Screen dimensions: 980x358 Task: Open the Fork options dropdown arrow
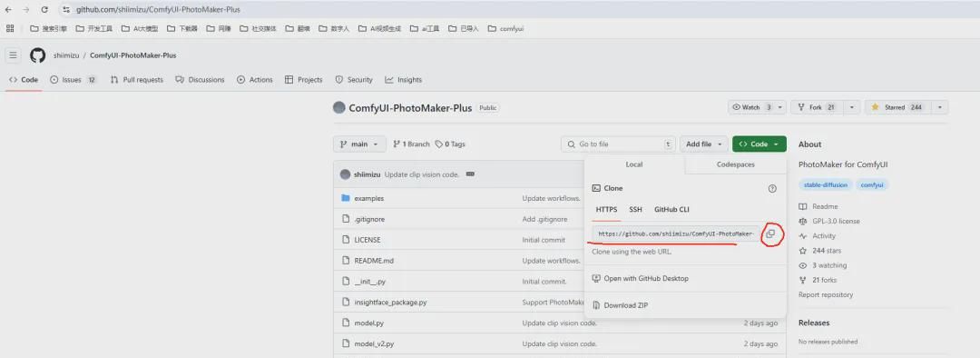[851, 107]
